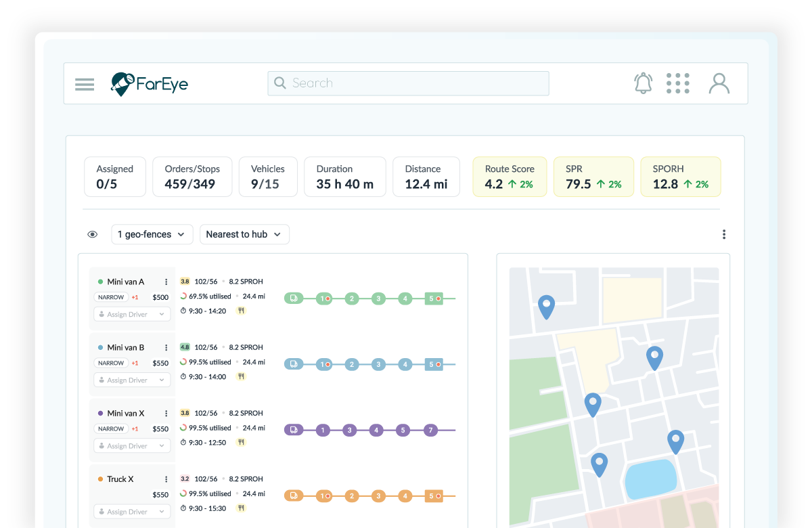812x528 pixels.
Task: Open the user profile icon
Action: click(719, 83)
